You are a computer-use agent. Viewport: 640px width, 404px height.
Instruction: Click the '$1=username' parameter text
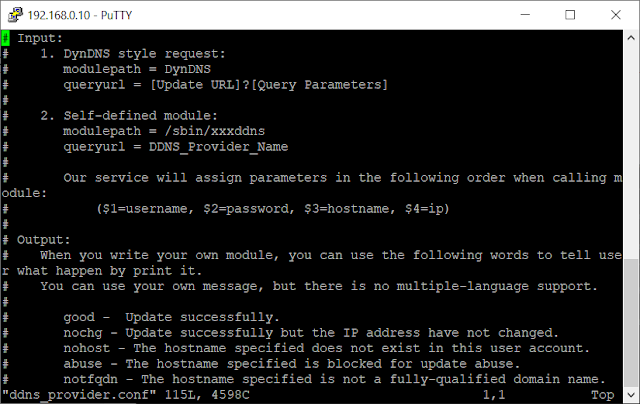(x=144, y=209)
